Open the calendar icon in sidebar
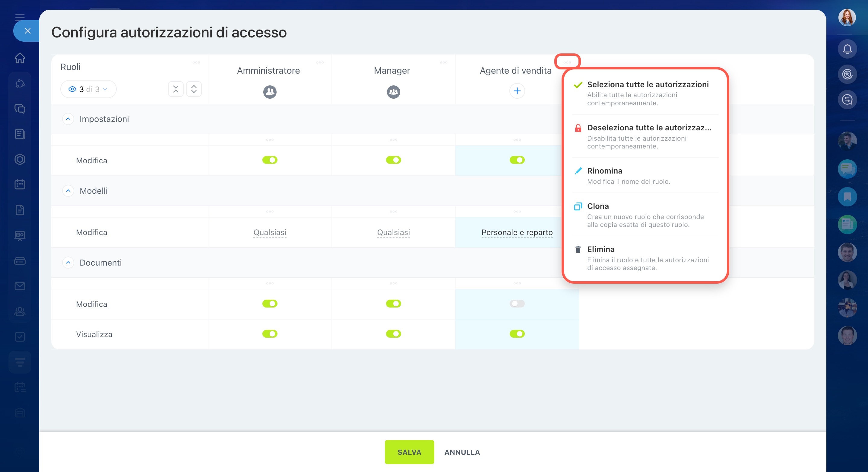This screenshot has width=868, height=472. click(20, 184)
